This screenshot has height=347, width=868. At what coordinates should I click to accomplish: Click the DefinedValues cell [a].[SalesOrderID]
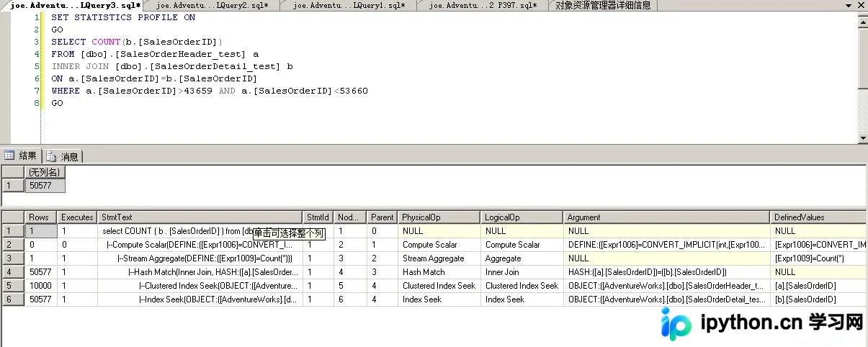[x=819, y=286]
